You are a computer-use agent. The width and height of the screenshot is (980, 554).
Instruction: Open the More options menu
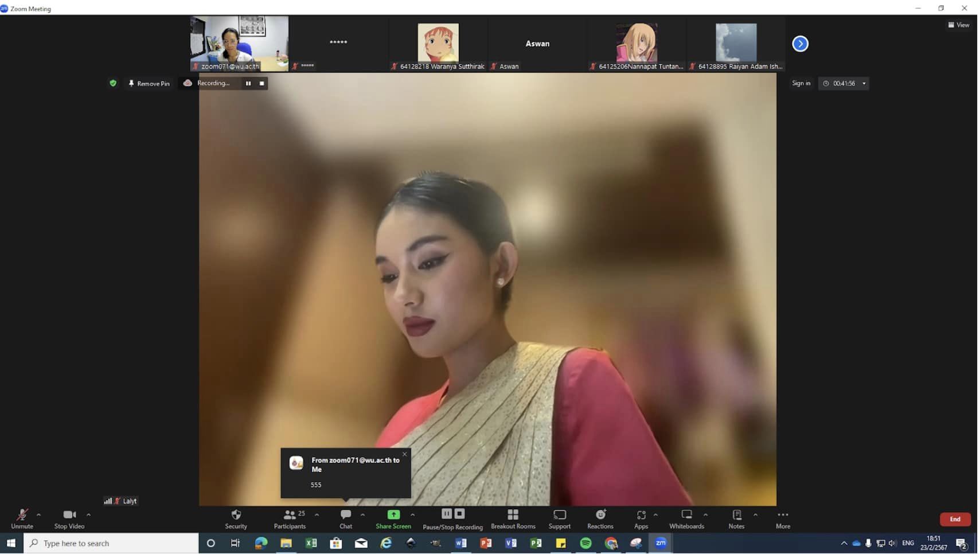(x=782, y=515)
